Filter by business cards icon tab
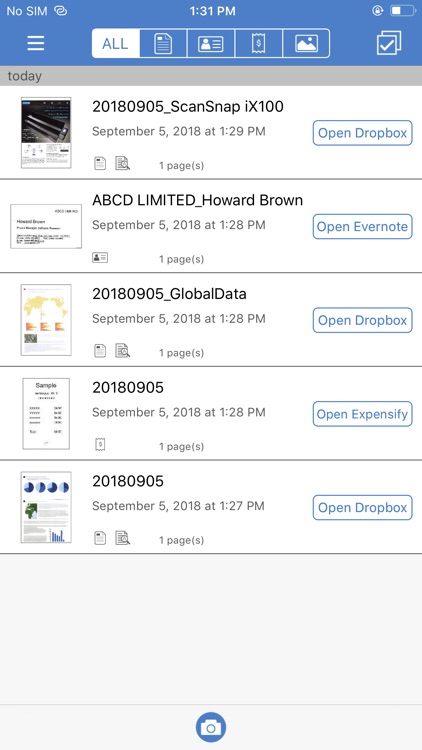 click(x=211, y=44)
